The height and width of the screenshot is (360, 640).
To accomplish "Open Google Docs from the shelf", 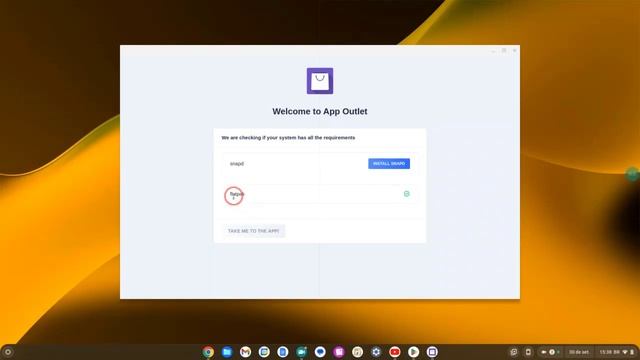I will [283, 352].
